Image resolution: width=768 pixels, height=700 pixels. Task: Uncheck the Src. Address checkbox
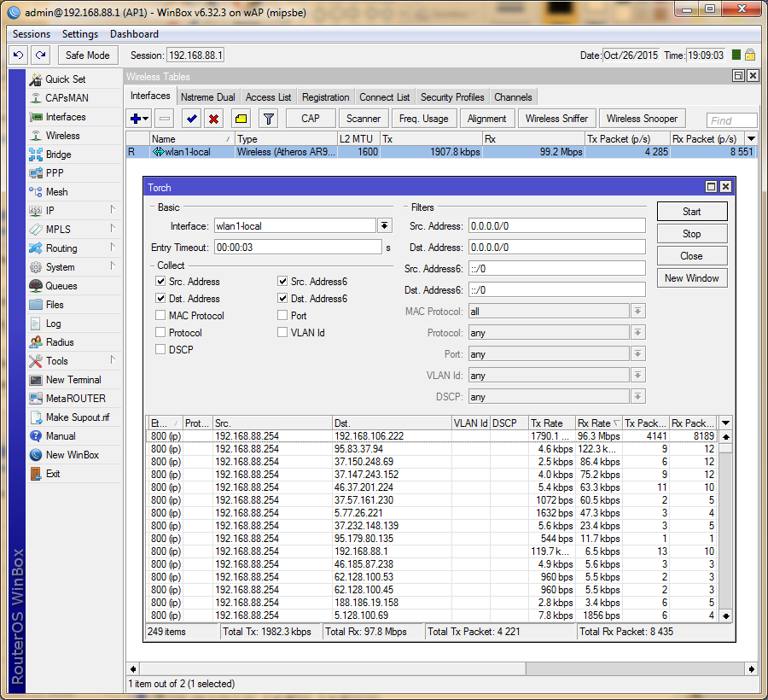point(160,282)
